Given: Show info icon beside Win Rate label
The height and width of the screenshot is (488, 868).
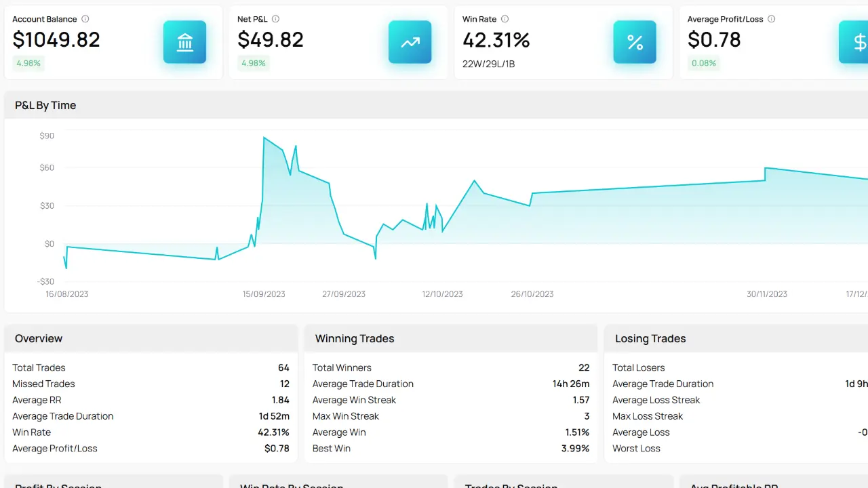Looking at the screenshot, I should click(505, 19).
